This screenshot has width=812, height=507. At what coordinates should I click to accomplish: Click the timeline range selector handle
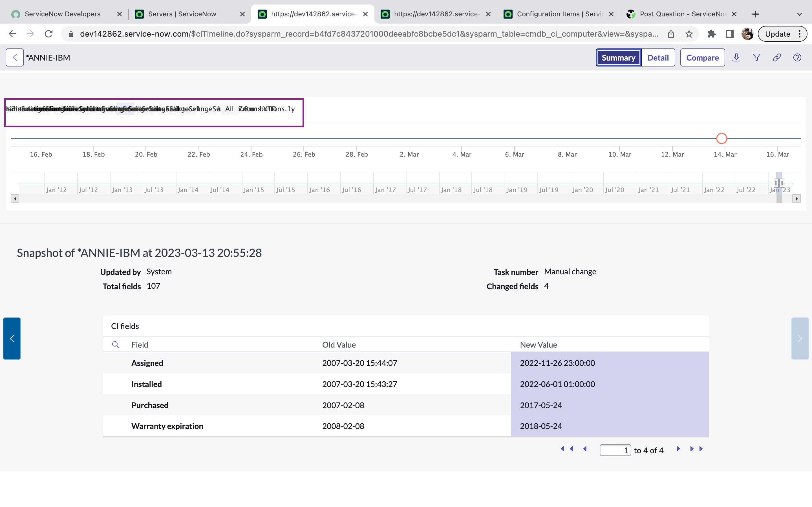pyautogui.click(x=778, y=183)
